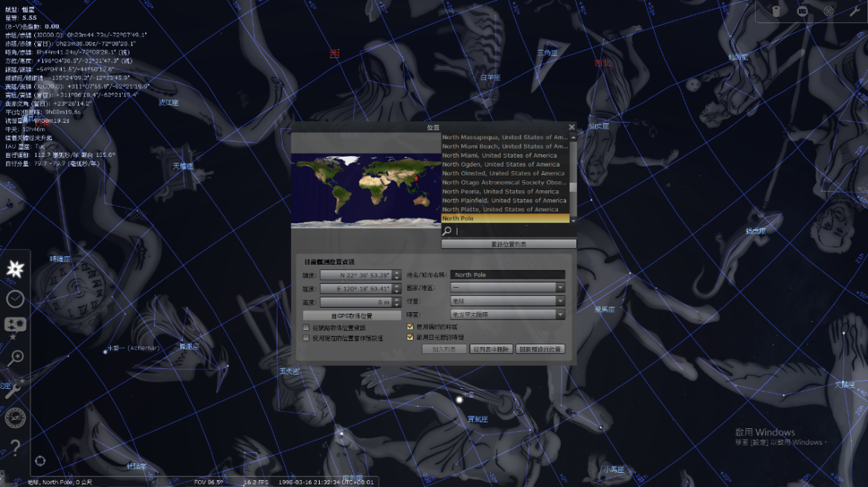868x487 pixels.
Task: Click the Oculars telescope icon top-right
Action: [x=776, y=11]
